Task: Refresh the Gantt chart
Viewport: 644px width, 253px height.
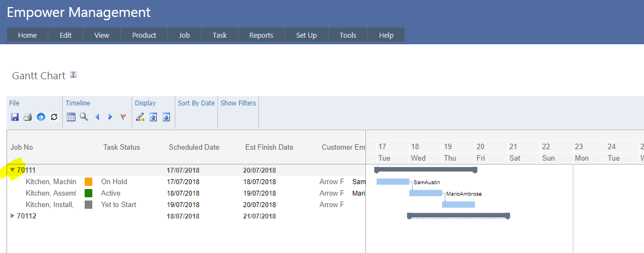Action: tap(54, 117)
